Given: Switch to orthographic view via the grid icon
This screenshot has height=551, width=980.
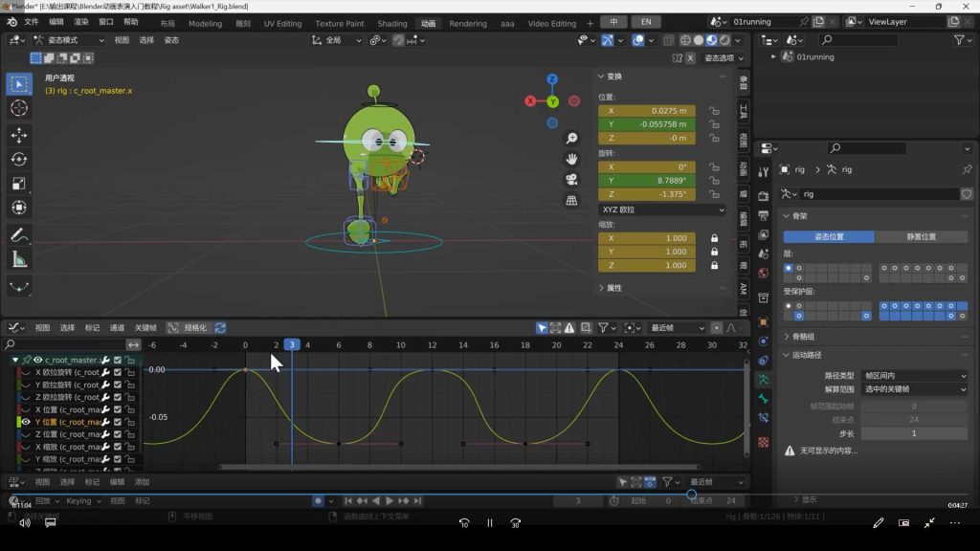Looking at the screenshot, I should coord(571,200).
